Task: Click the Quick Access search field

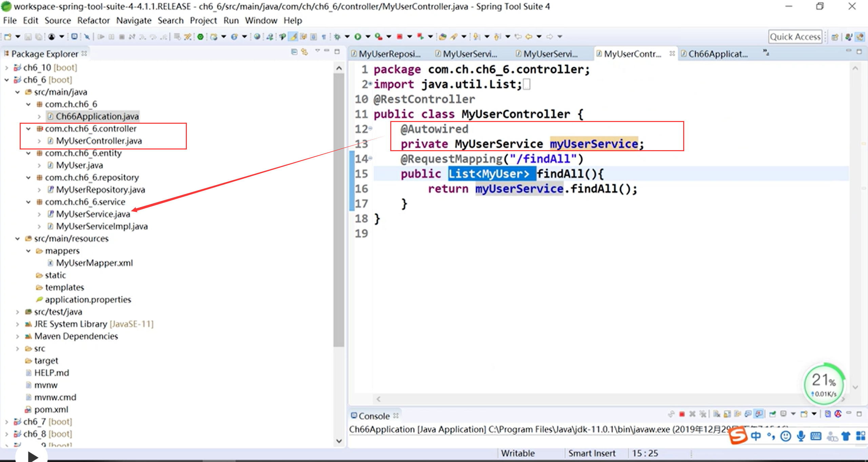Action: point(794,37)
